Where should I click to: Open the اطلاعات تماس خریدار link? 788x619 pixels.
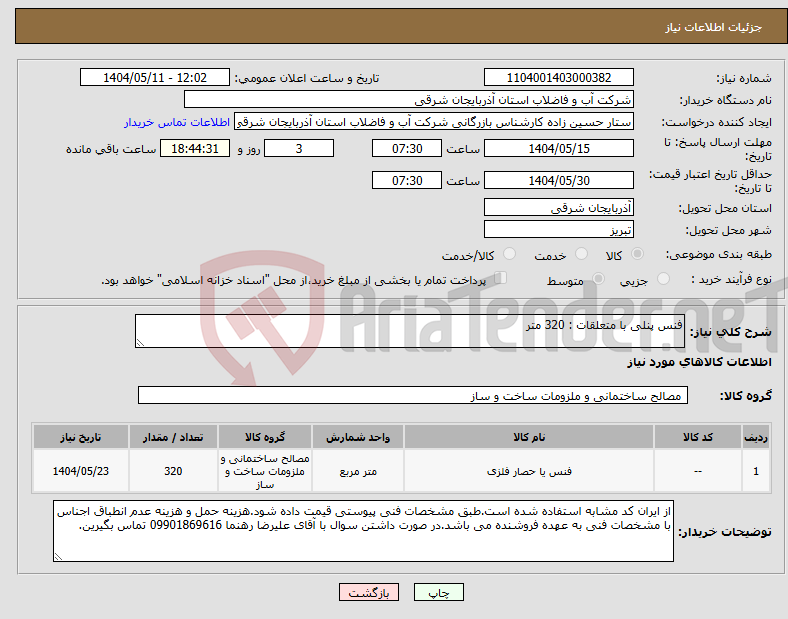point(177,122)
